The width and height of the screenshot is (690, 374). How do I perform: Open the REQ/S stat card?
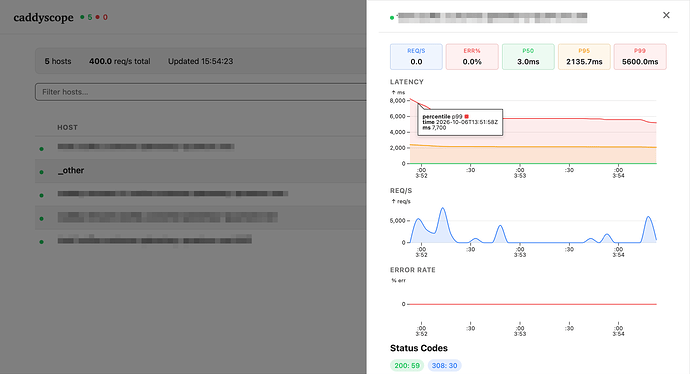point(416,56)
